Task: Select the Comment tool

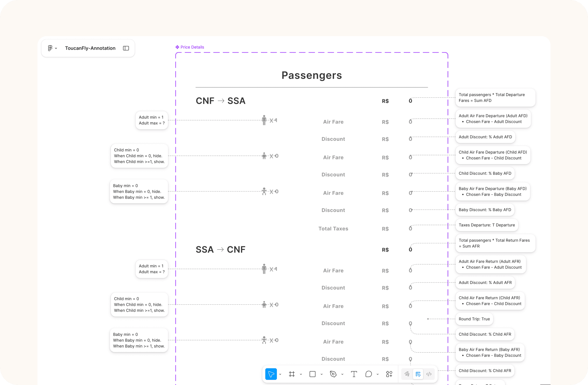Action: point(368,374)
